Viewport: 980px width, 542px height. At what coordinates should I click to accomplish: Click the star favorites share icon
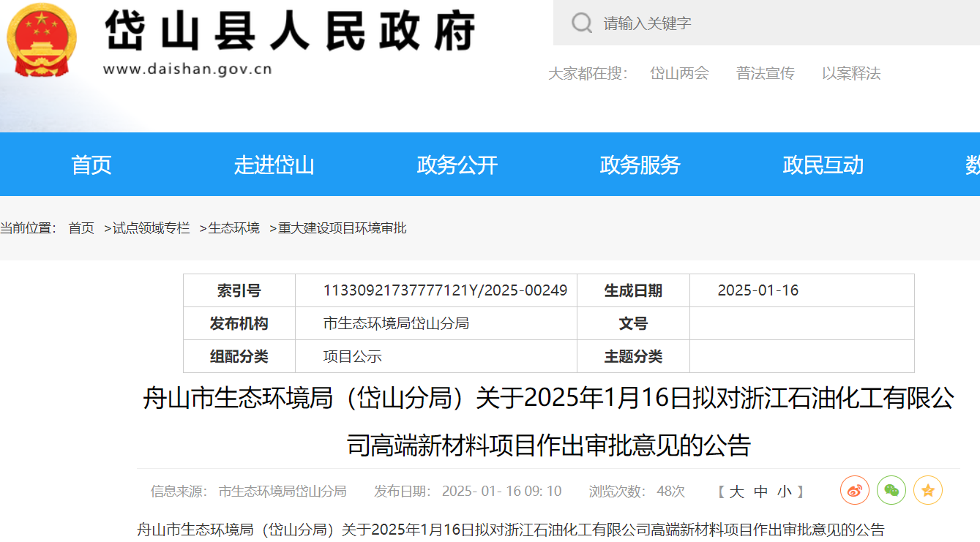point(928,490)
